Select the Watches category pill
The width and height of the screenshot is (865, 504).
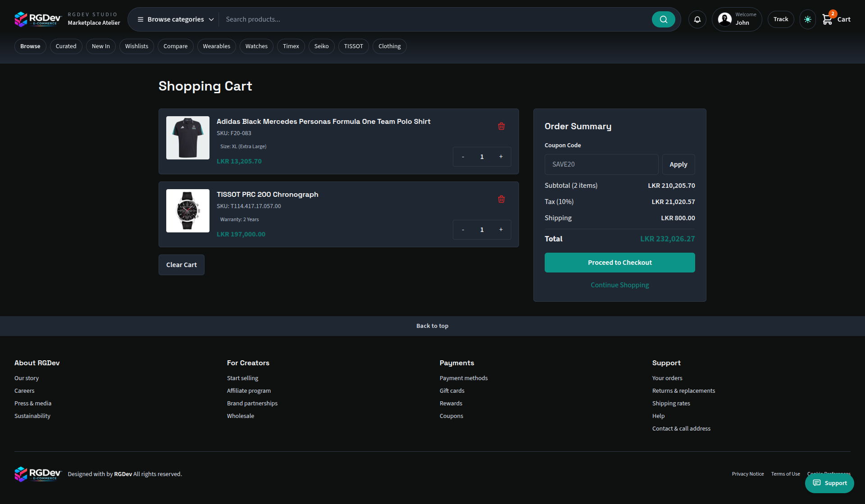point(256,46)
